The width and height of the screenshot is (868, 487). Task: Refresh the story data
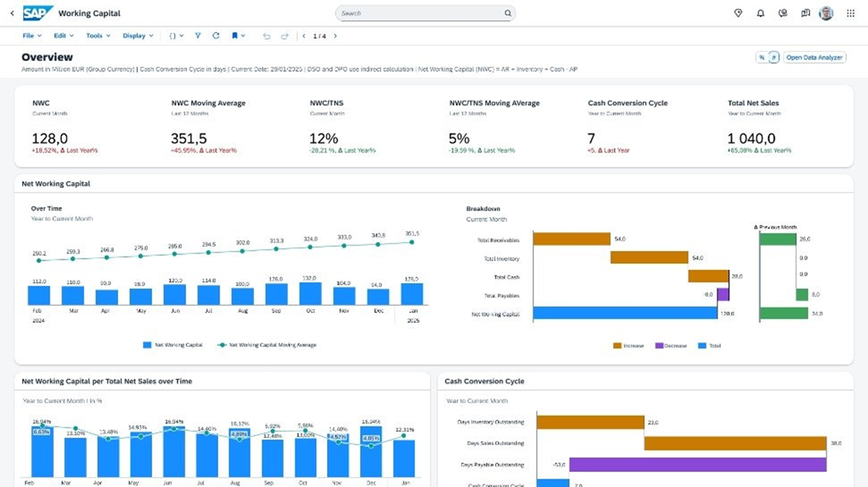(216, 36)
